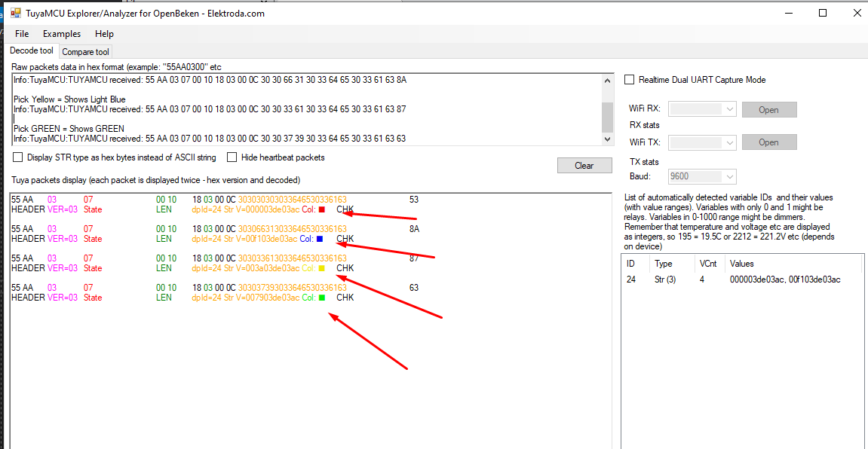Open the Examples menu
The image size is (868, 449).
tap(61, 34)
